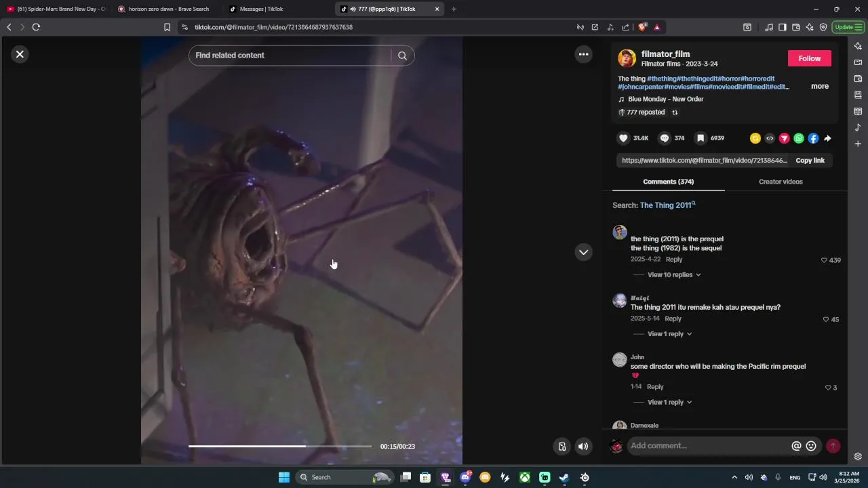Mute the video with the speaker icon

(583, 446)
